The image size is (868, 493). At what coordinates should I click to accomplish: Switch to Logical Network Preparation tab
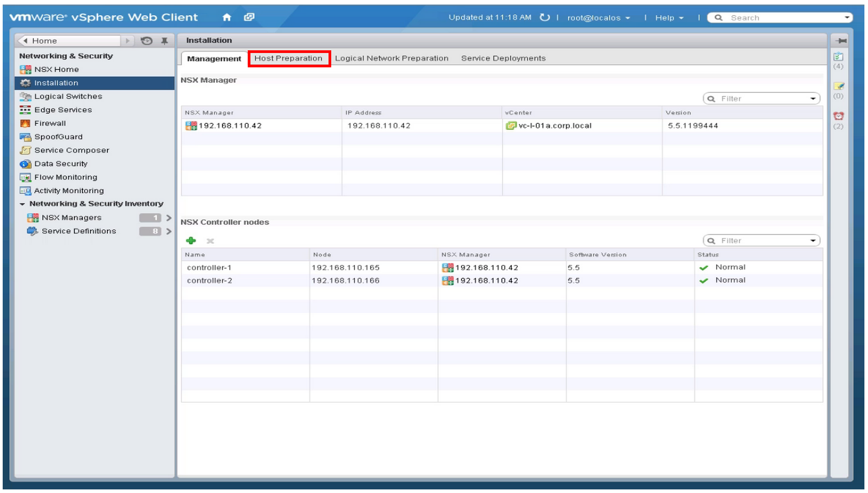coord(391,58)
